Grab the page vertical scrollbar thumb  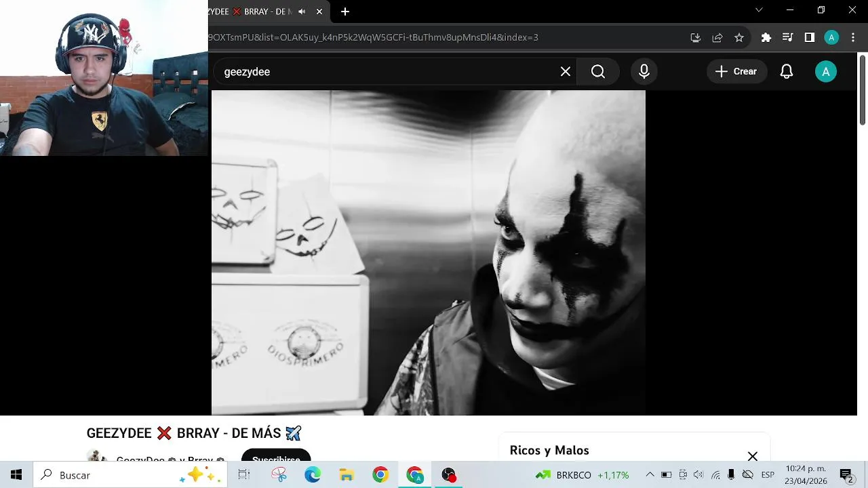coord(863,90)
